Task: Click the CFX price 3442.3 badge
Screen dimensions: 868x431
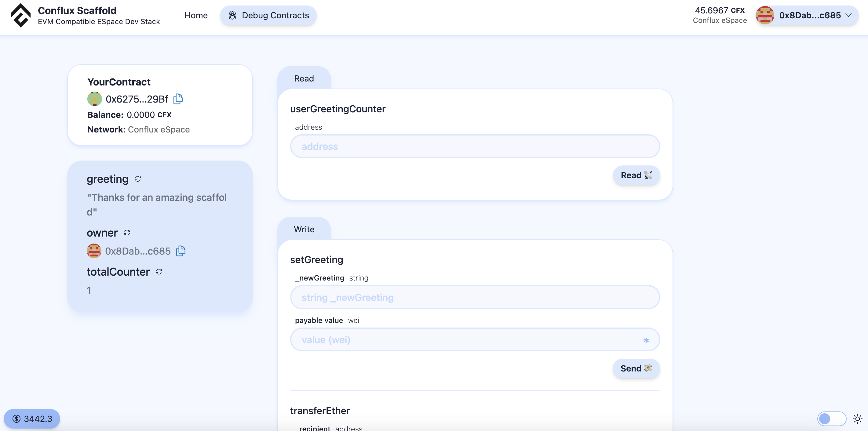Action: click(x=32, y=418)
